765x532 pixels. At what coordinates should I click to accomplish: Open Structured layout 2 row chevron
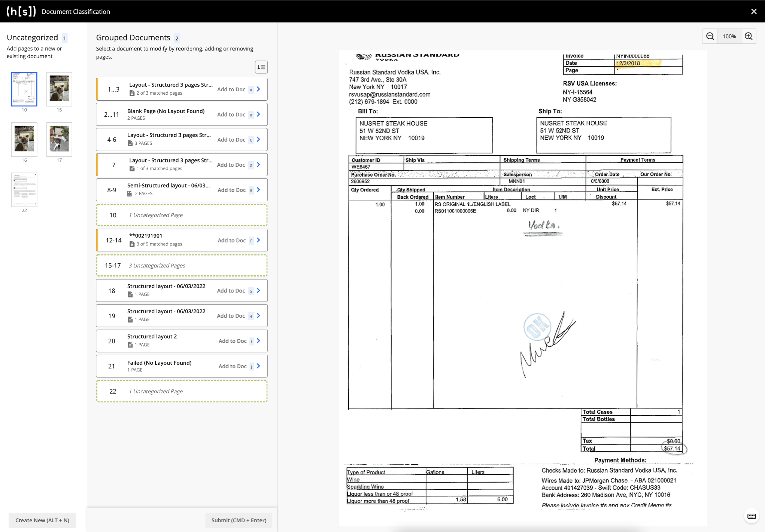point(258,341)
